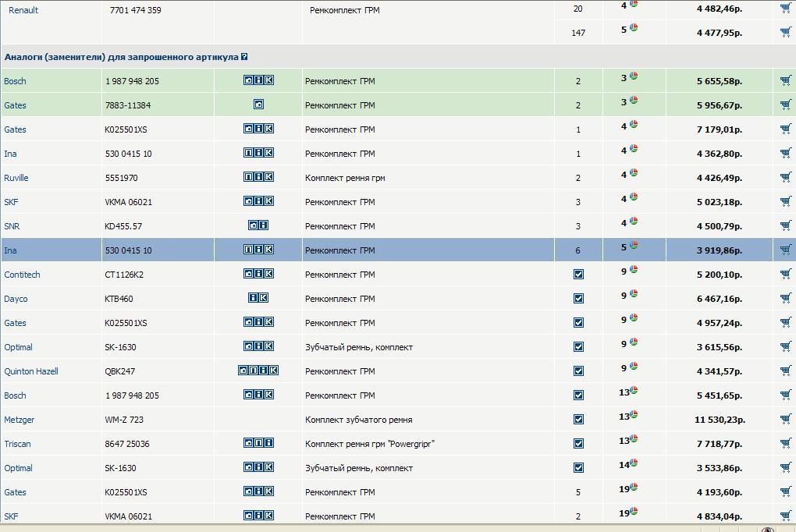Add Optimal SK-1630 at 3 533,86р. to cart
Screen dimensions: 796x532
(x=785, y=467)
